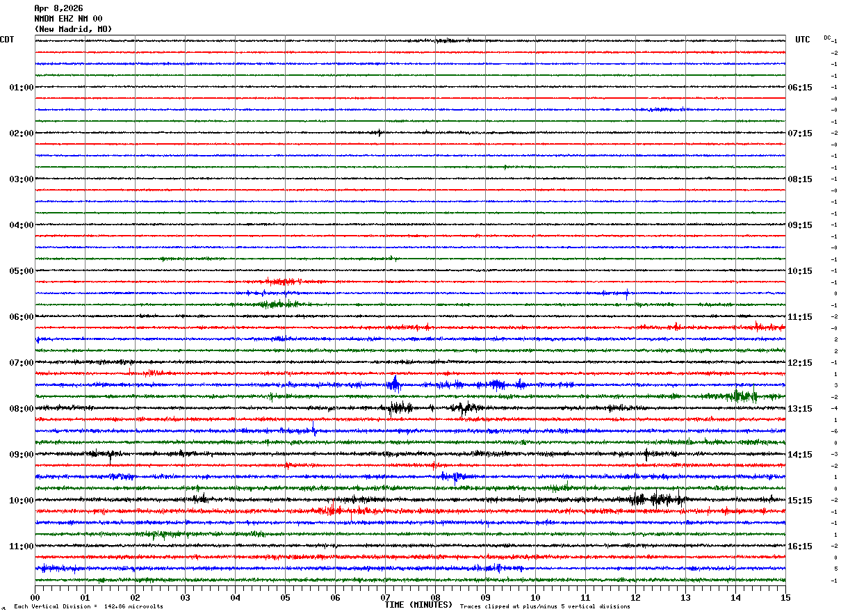Click the '06:00' CDT hour label
The height and width of the screenshot is (616, 841).
pos(22,317)
